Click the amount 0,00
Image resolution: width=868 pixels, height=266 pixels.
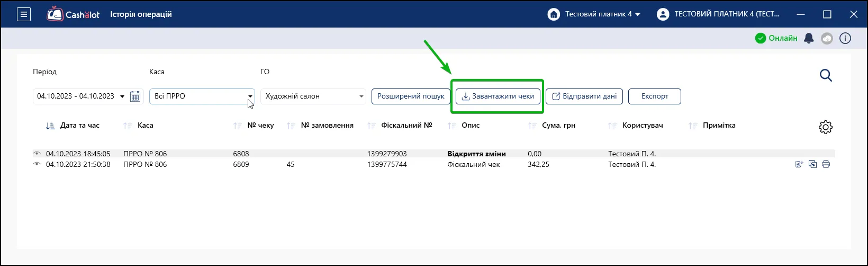pyautogui.click(x=535, y=154)
